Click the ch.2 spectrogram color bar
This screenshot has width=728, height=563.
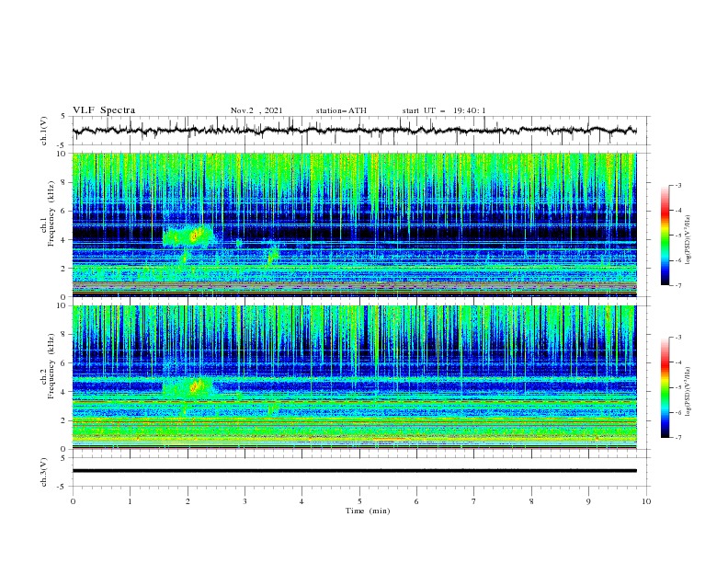(x=665, y=387)
